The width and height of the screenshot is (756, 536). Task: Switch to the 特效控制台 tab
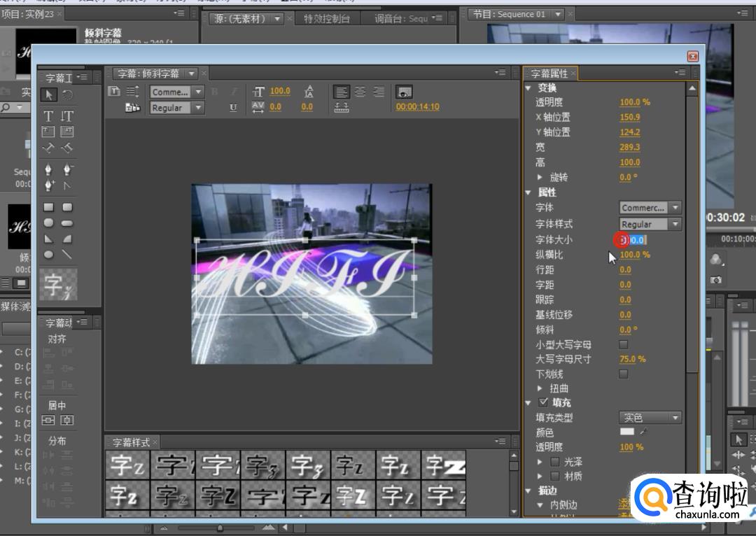[326, 19]
